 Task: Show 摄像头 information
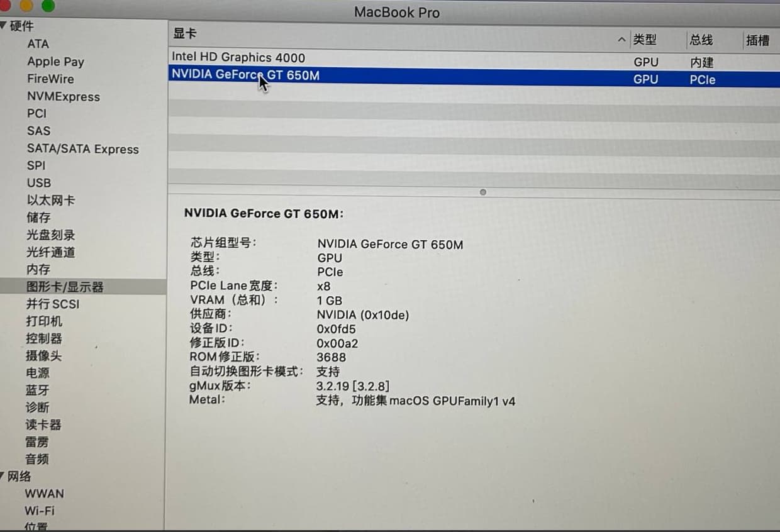(x=44, y=356)
